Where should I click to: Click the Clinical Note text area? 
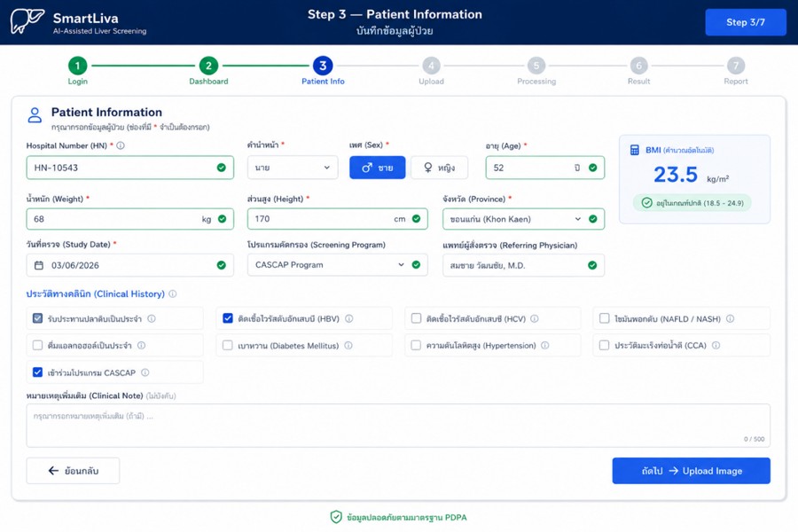[398, 426]
